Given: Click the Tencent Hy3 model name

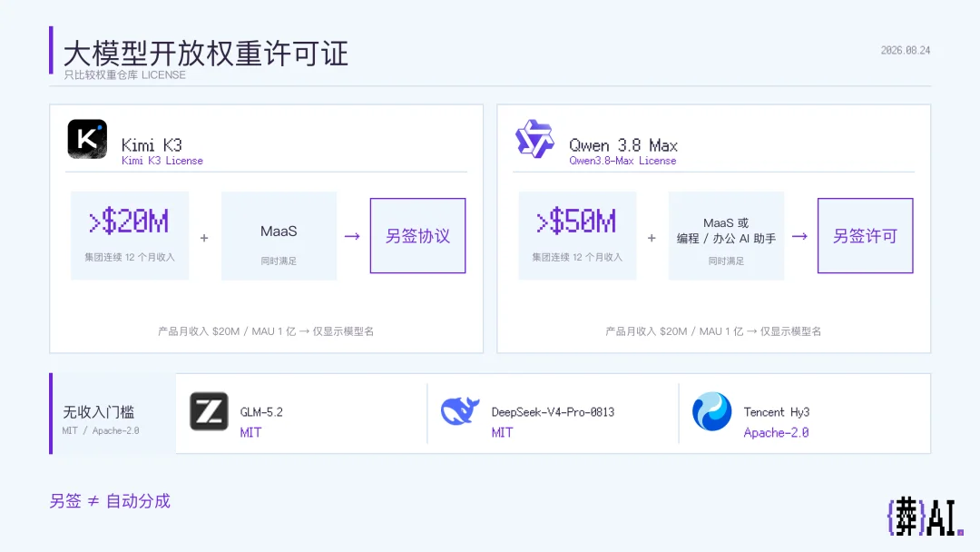Looking at the screenshot, I should point(776,412).
